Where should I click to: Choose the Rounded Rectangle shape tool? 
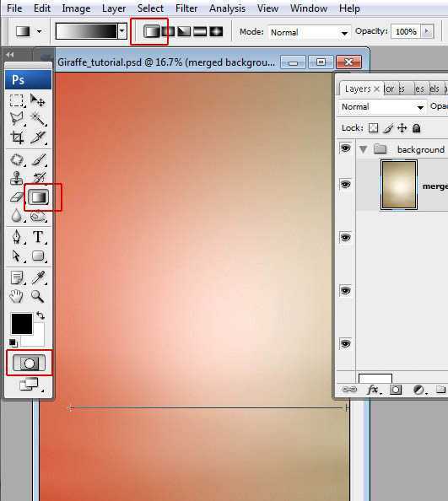[38, 256]
